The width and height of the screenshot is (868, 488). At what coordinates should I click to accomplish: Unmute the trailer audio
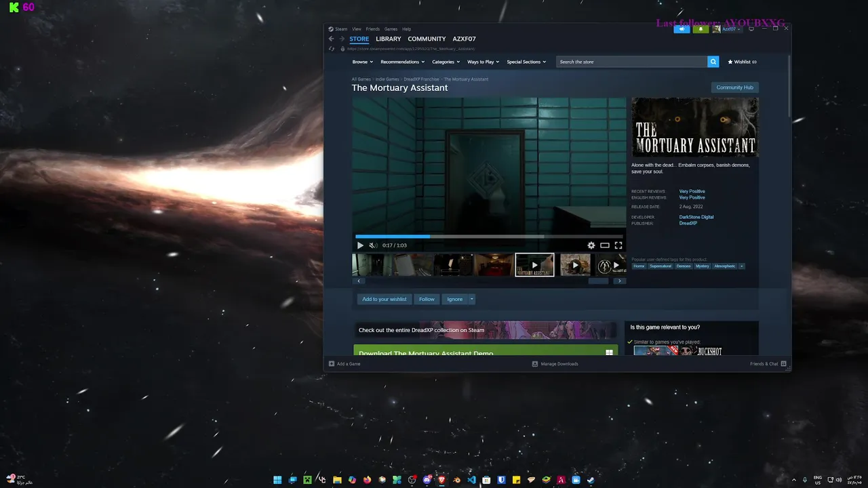372,245
